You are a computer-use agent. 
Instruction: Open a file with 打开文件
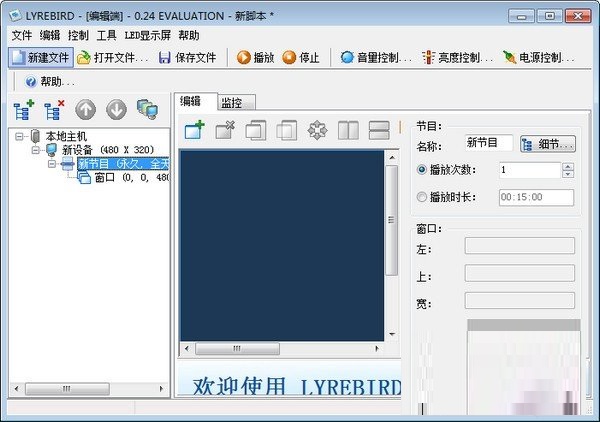click(x=112, y=58)
